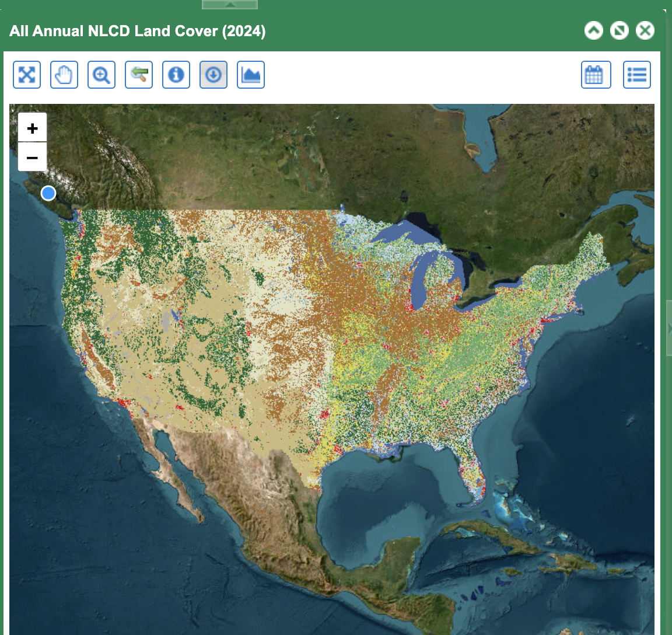
Task: Close the NLCD Land Cover panel
Action: tap(645, 30)
